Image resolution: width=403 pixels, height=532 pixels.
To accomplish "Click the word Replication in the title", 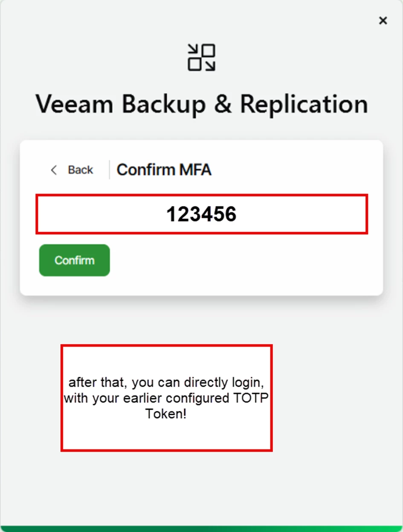I will 304,104.
